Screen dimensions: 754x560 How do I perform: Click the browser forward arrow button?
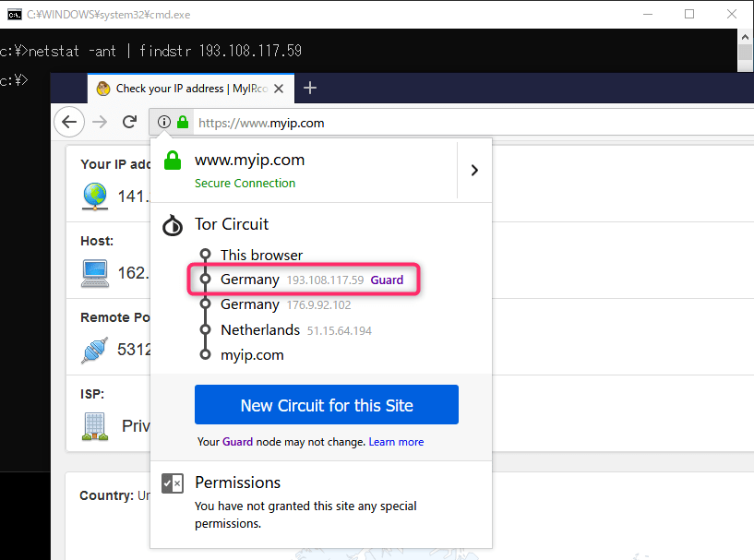(x=100, y=122)
